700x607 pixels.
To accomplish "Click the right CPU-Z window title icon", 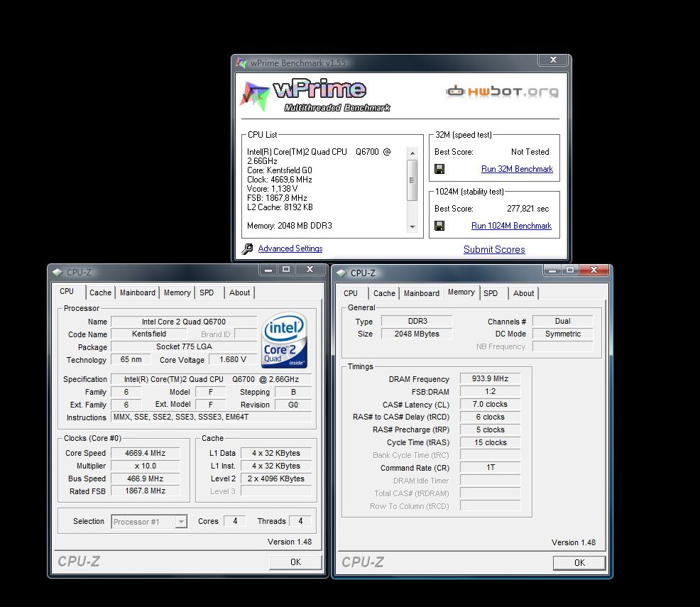I will coord(341,273).
